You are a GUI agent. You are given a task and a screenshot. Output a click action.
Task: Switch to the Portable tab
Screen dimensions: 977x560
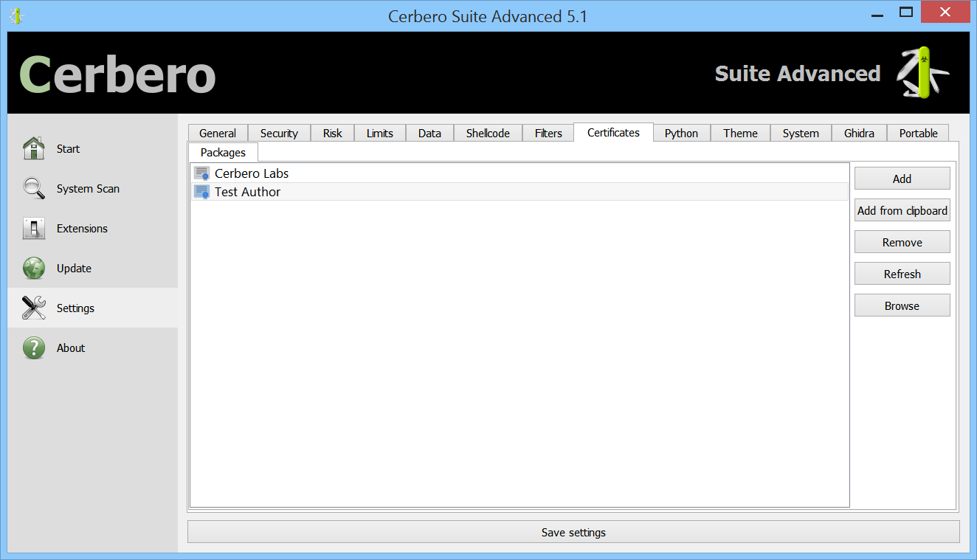918,133
